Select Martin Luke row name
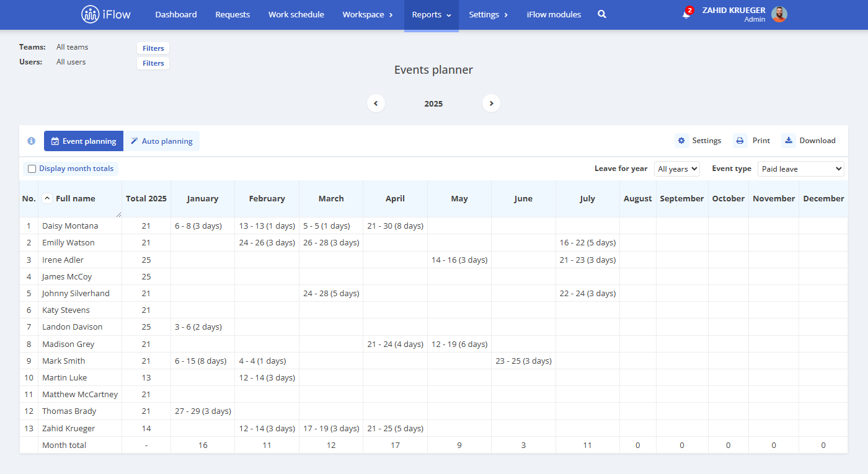 tap(64, 378)
